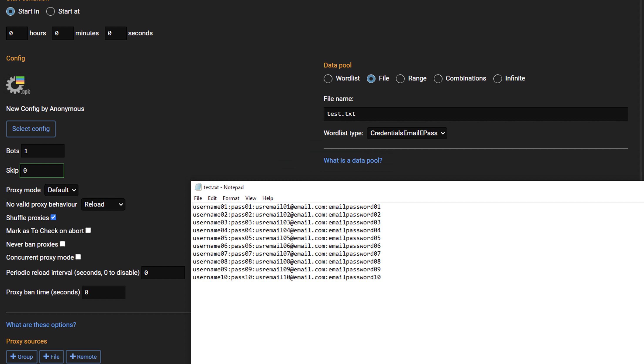
Task: Disable the Shuffle proxies checkbox
Action: coord(53,217)
